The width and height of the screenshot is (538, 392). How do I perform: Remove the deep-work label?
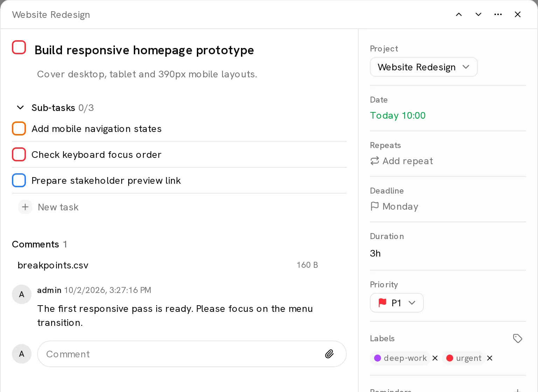pos(435,358)
